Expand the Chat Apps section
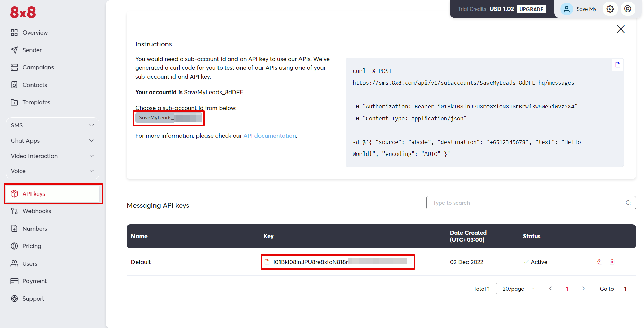Viewport: 644px width, 328px height. [53, 141]
